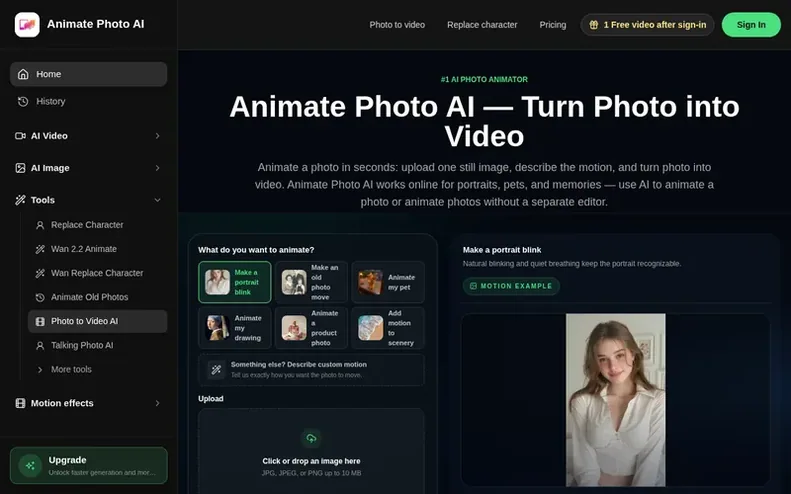Click the custom motion wand icon
The image size is (791, 494).
point(216,370)
